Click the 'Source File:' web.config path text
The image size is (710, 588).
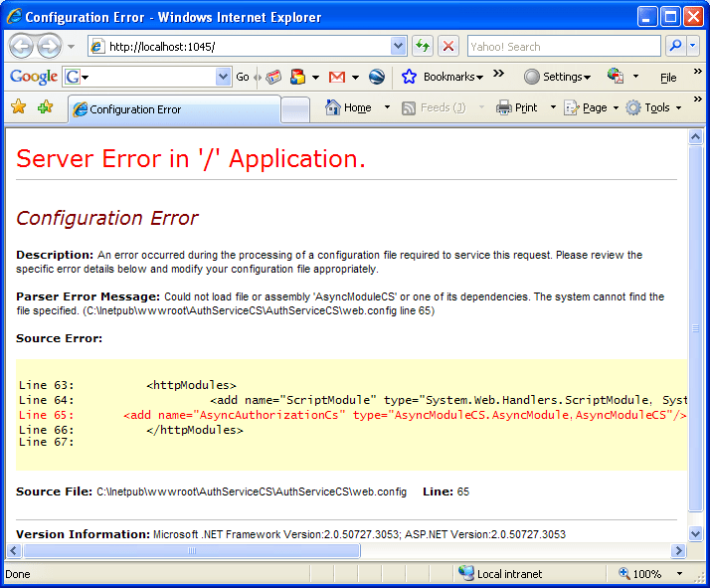(252, 491)
